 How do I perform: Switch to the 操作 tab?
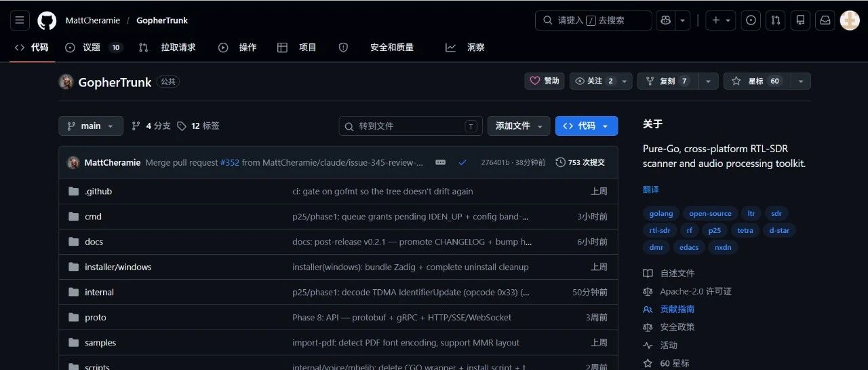[x=237, y=48]
